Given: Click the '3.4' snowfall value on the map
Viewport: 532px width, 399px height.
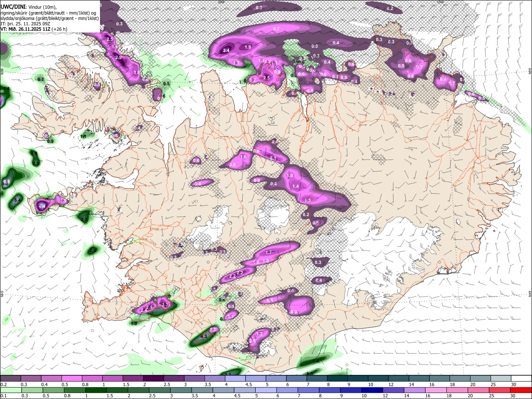Looking at the screenshot, I should [226, 50].
